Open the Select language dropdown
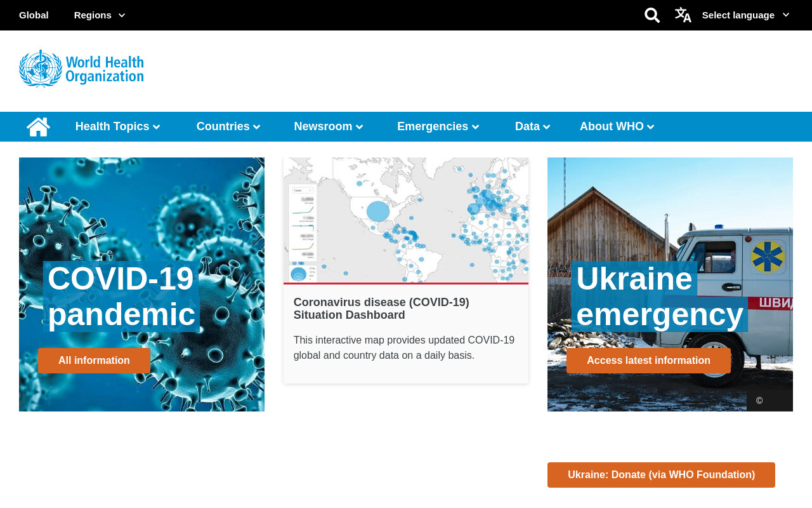The image size is (812, 508). pos(745,15)
